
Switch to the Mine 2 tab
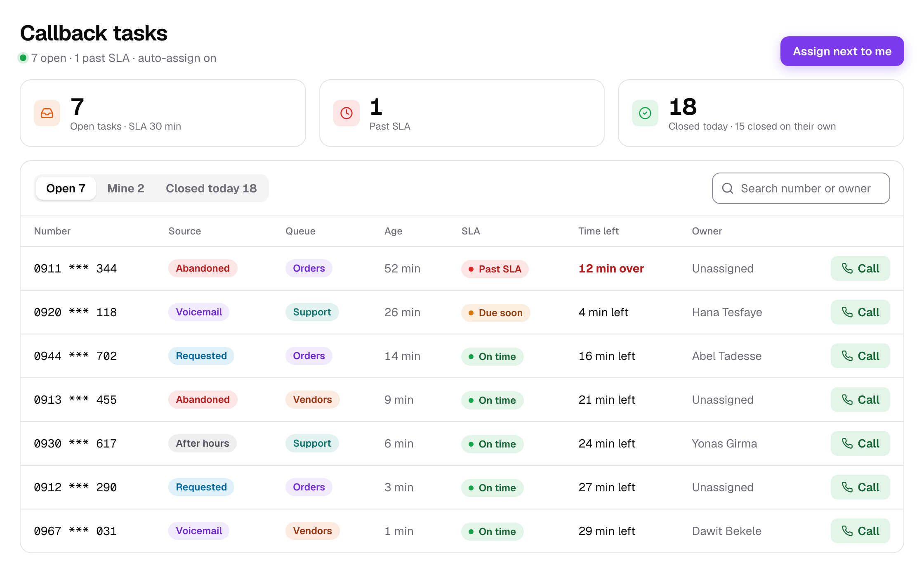pos(125,188)
